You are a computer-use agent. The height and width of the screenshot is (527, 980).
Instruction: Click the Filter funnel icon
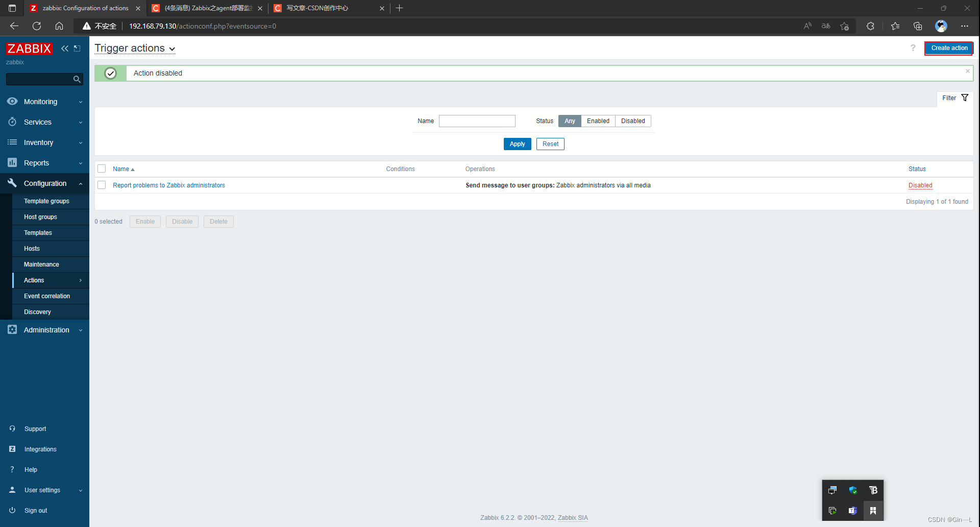[965, 98]
